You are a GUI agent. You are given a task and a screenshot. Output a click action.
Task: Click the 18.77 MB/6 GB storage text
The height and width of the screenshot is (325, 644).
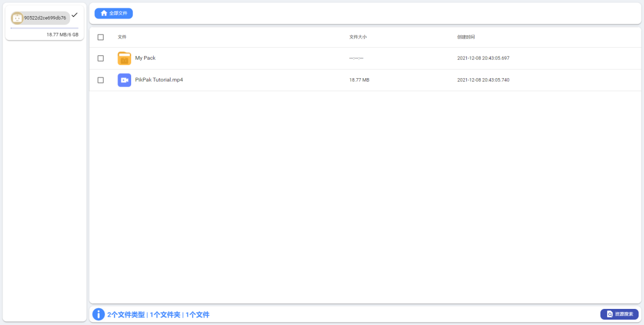click(62, 35)
